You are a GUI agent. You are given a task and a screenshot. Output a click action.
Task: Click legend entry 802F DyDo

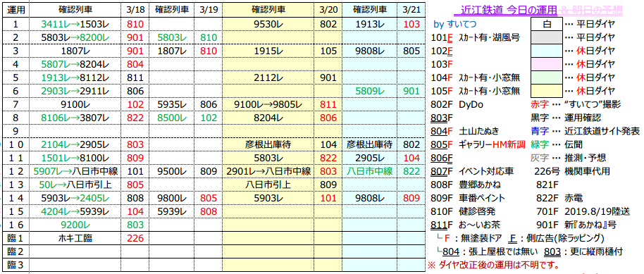coord(457,104)
